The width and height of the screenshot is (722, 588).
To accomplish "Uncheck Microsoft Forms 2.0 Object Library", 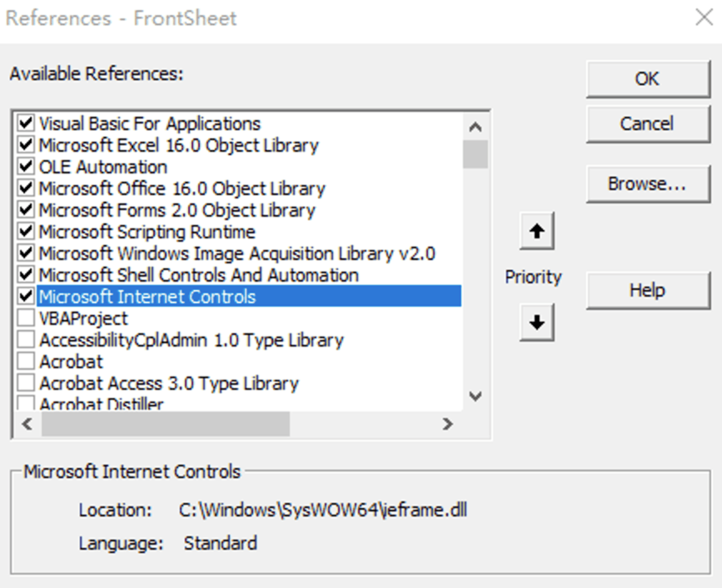I will coord(26,210).
